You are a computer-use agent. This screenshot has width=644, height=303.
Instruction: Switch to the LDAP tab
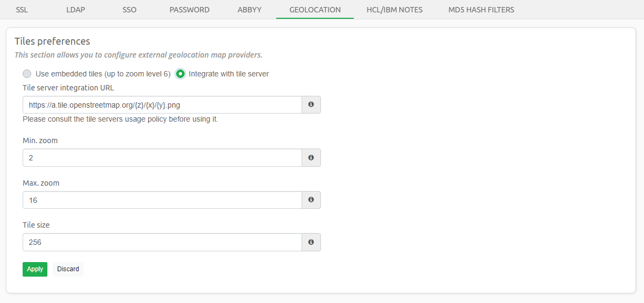click(x=75, y=10)
